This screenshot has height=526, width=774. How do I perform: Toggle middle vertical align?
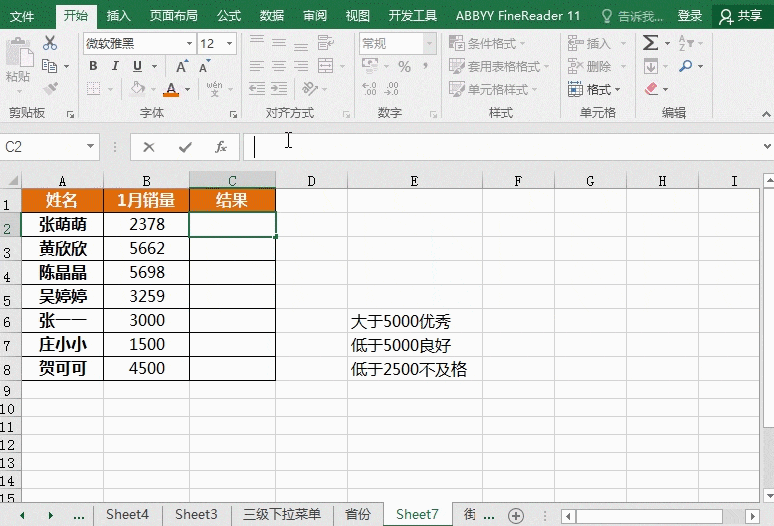(x=279, y=43)
